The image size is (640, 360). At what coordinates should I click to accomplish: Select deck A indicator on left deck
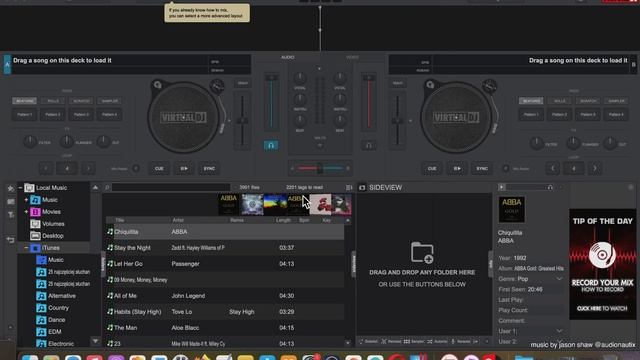pyautogui.click(x=7, y=64)
